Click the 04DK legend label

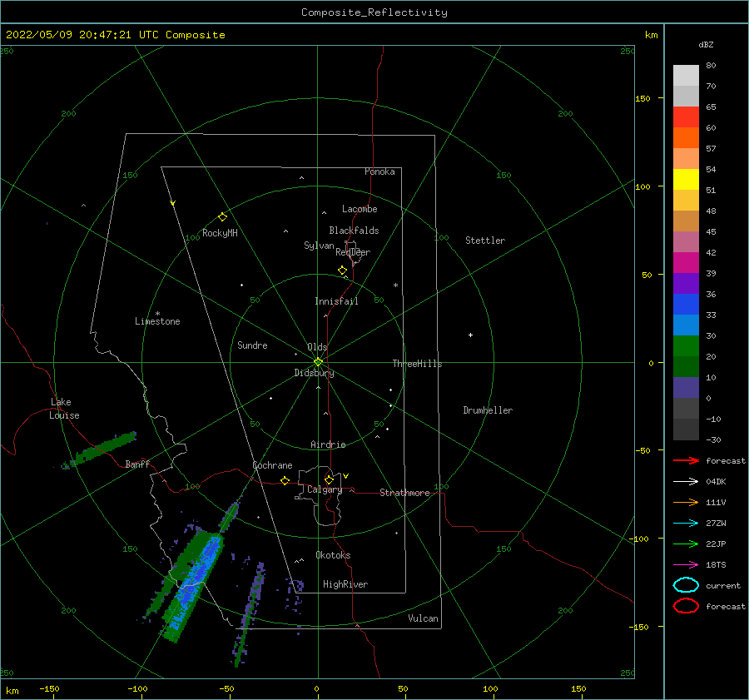tap(716, 481)
